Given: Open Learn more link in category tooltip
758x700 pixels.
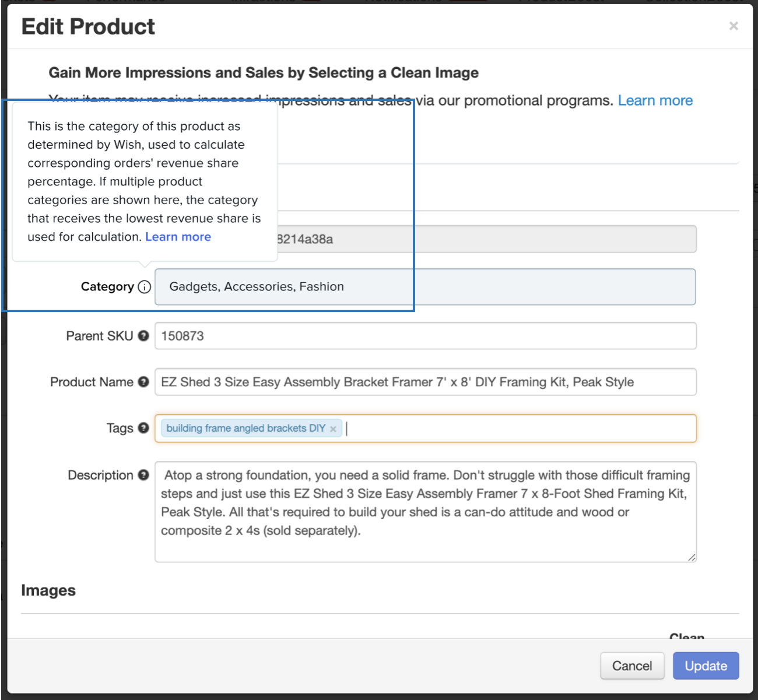Looking at the screenshot, I should (178, 237).
